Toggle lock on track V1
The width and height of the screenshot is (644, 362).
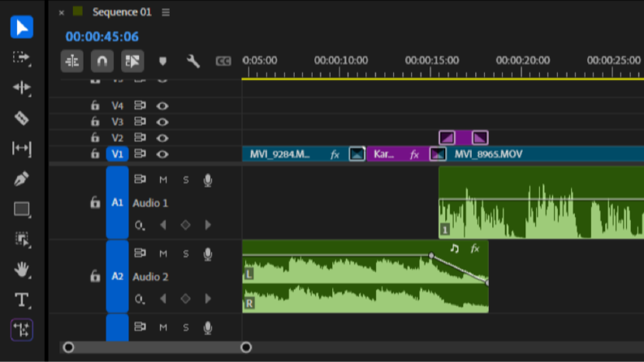(95, 154)
